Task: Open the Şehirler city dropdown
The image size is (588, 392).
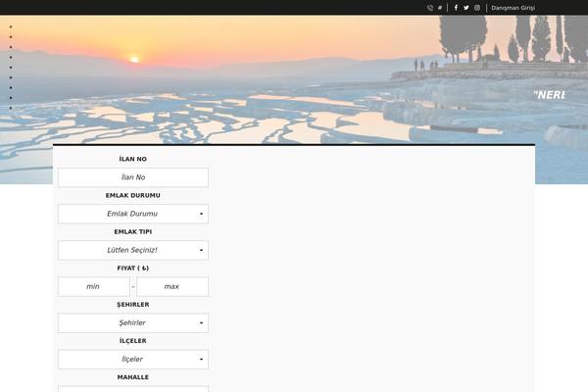Action: (133, 323)
